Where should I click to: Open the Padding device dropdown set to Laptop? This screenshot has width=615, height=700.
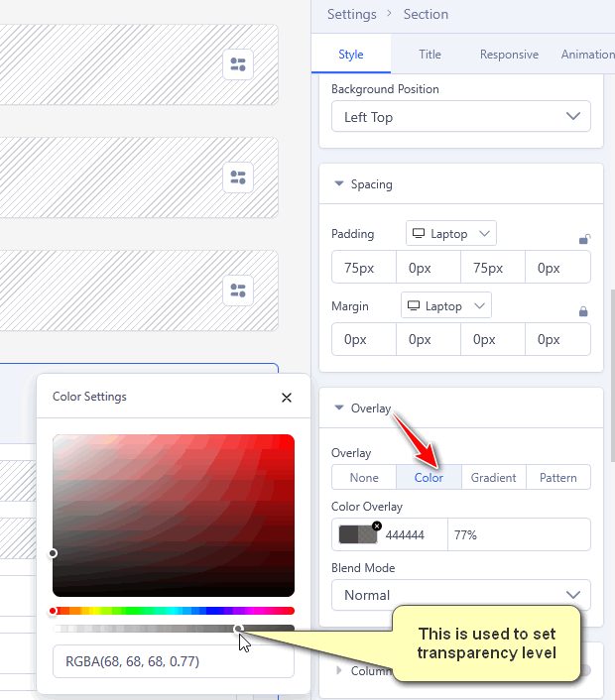click(451, 234)
